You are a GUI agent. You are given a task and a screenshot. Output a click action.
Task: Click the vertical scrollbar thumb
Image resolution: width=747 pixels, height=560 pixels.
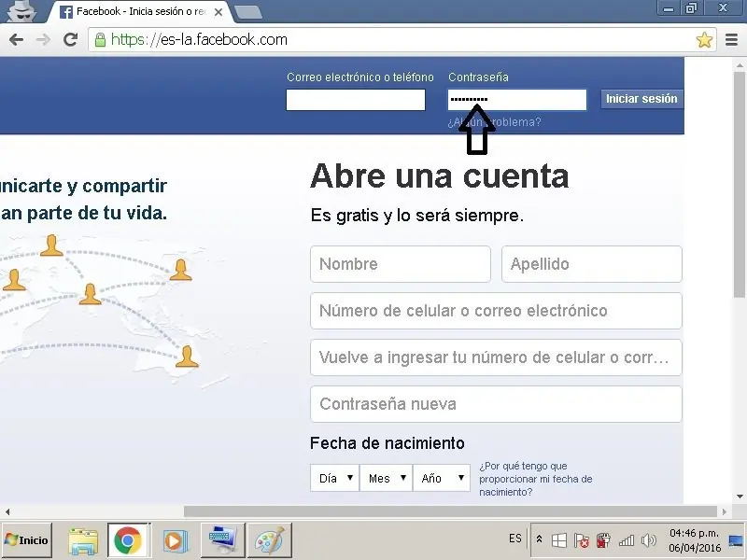tap(740, 185)
